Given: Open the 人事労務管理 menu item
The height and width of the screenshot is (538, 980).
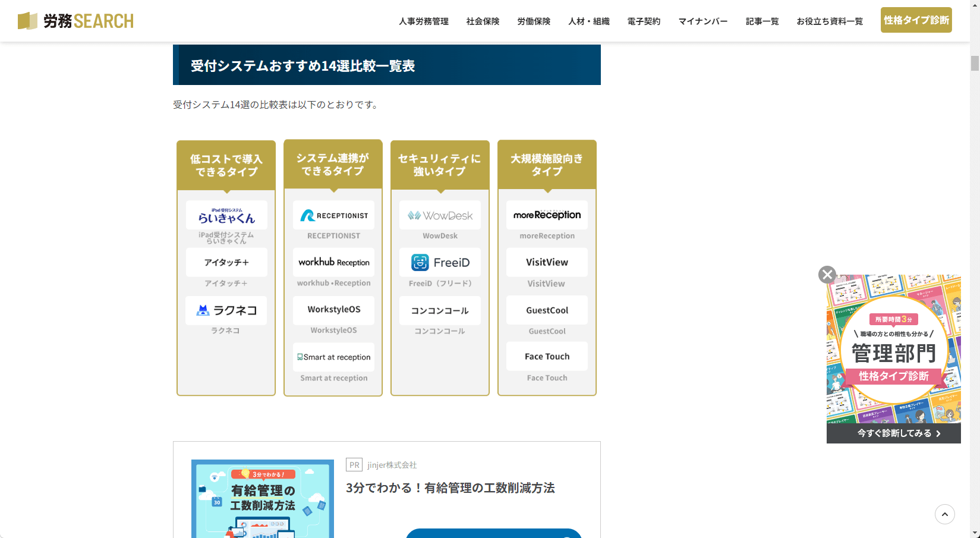Looking at the screenshot, I should coord(423,21).
